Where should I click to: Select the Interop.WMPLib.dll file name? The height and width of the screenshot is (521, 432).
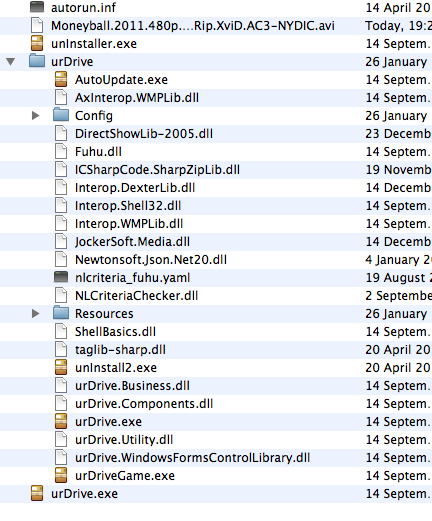tap(129, 224)
